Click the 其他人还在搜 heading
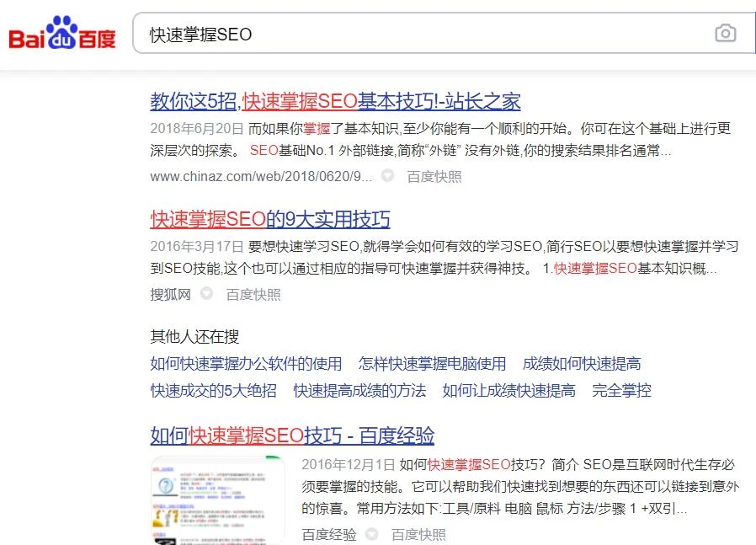This screenshot has width=756, height=545. point(194,337)
